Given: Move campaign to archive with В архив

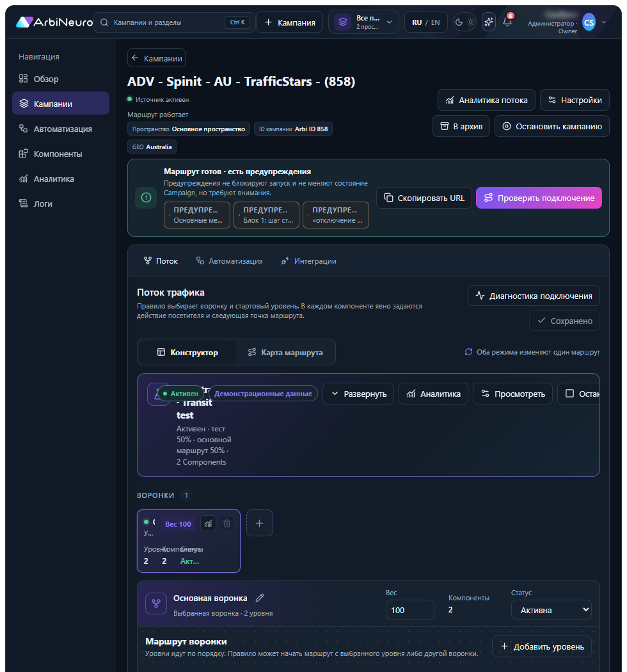Looking at the screenshot, I should pyautogui.click(x=461, y=127).
